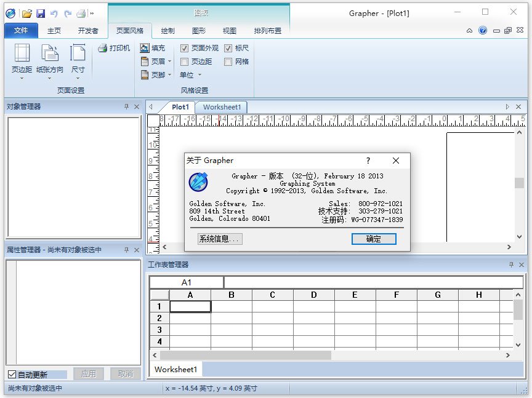Expand arrow under 纸张方向 button
Image resolution: width=532 pixels, height=398 pixels.
click(x=49, y=79)
